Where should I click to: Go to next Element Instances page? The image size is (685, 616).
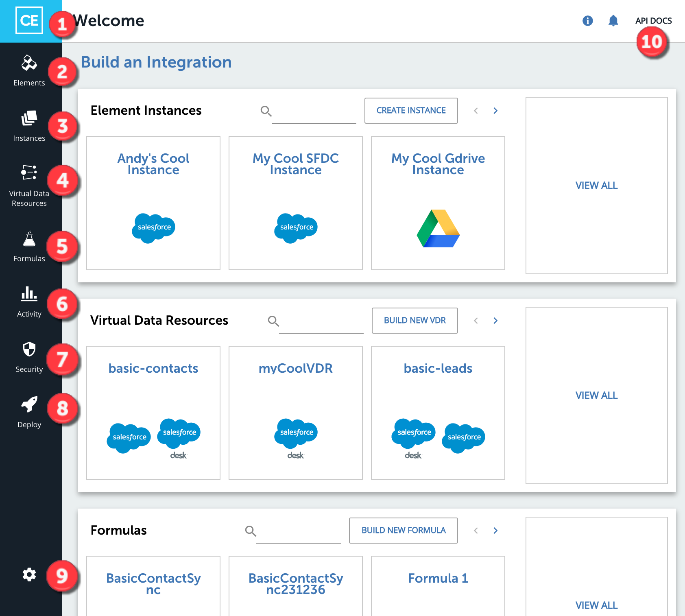[495, 111]
